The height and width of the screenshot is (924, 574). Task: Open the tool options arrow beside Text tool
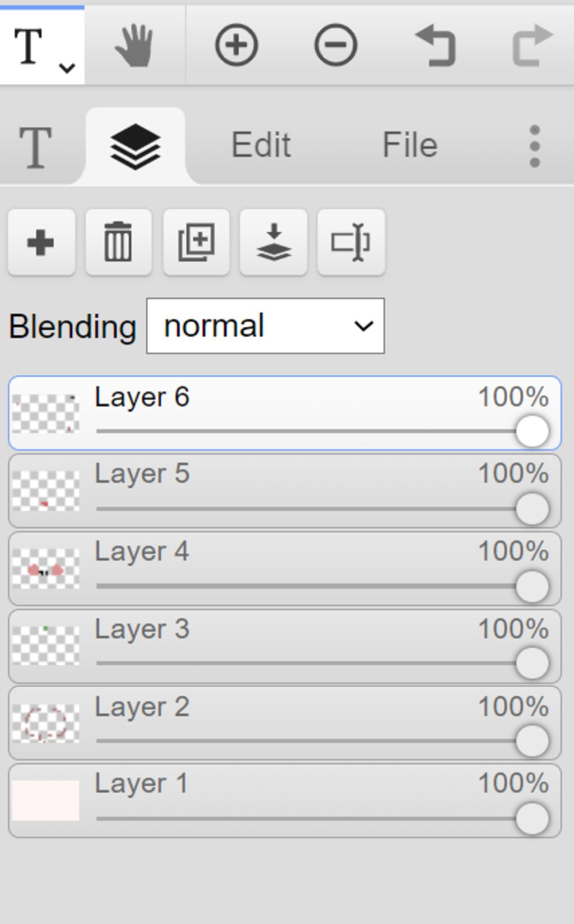coord(67,68)
